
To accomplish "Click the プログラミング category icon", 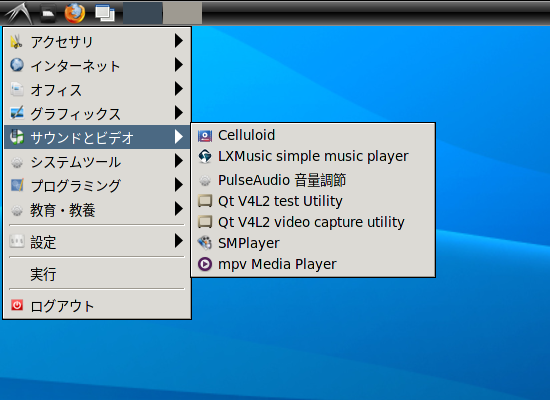I will tap(17, 185).
